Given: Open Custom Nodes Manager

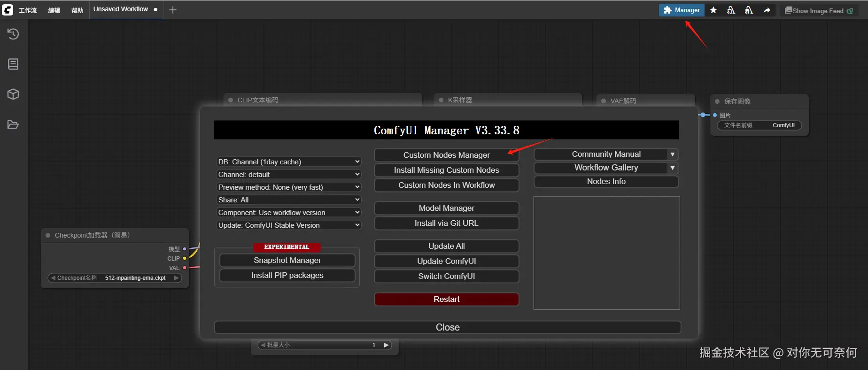Looking at the screenshot, I should click(x=446, y=155).
